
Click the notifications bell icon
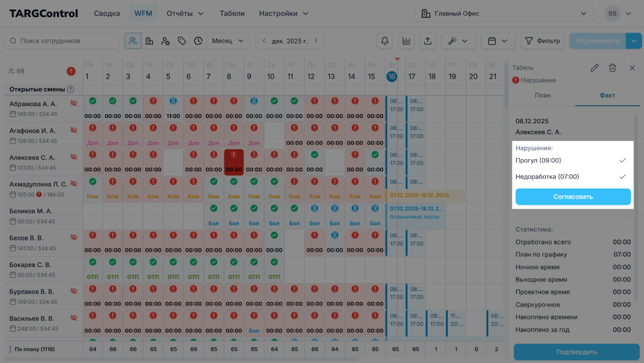(385, 41)
